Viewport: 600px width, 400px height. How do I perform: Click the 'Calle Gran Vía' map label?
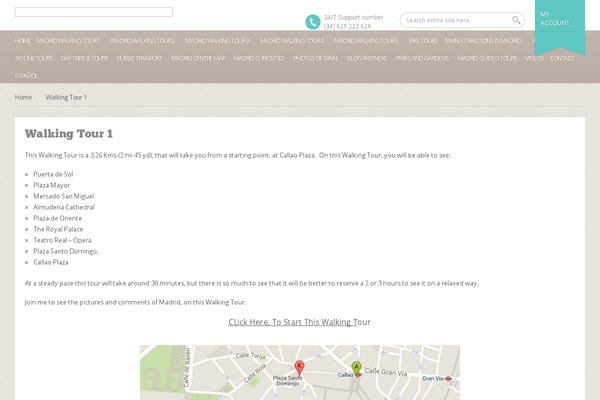[x=386, y=372]
